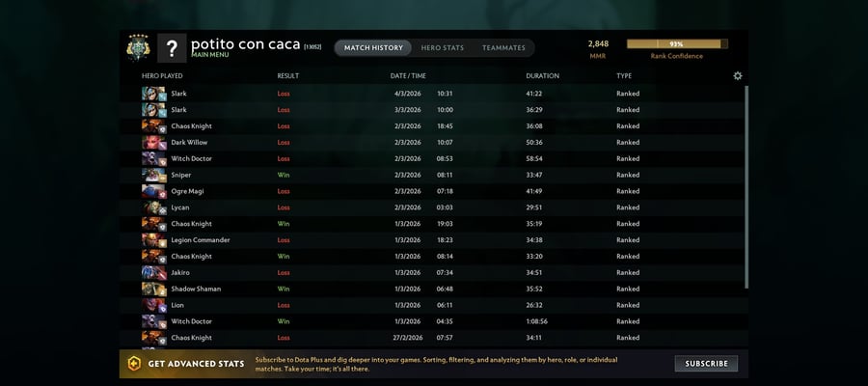The width and height of the screenshot is (868, 386).
Task: Open the Teammates tab
Action: [x=503, y=47]
